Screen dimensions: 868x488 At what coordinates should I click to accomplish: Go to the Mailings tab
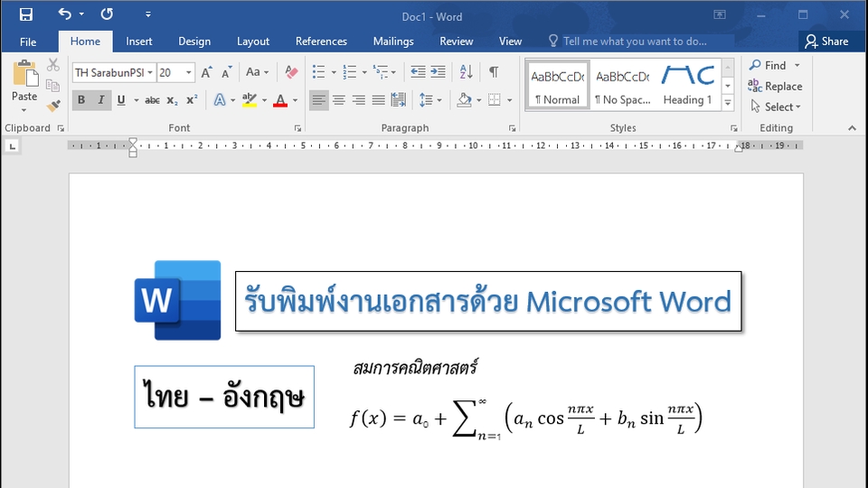tap(393, 42)
